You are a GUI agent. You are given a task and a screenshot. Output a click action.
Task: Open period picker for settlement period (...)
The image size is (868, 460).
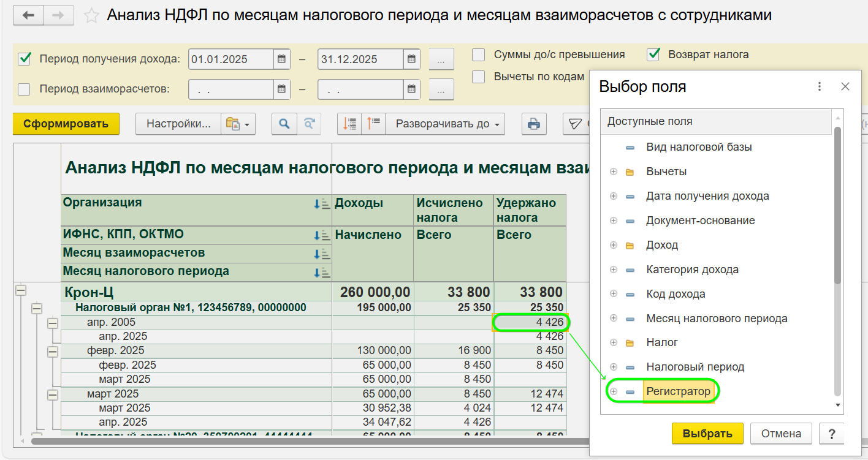(441, 89)
